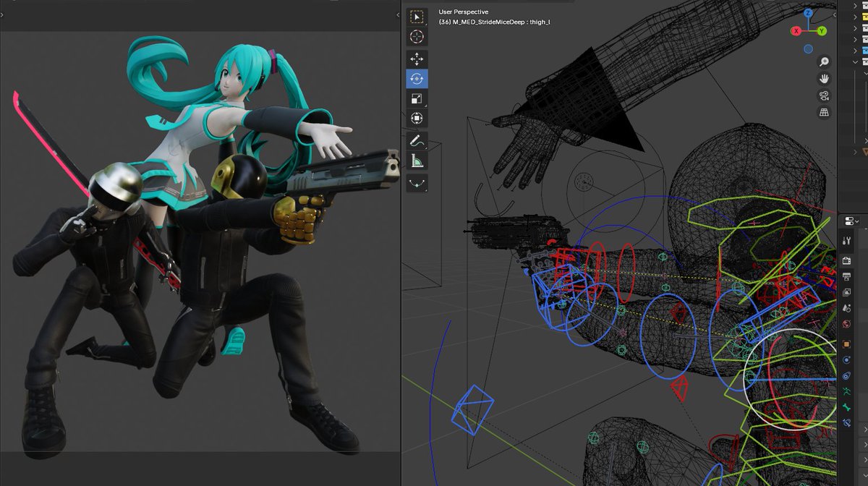Activate the Annotate pencil tool
Screen dimensions: 868x486
click(417, 141)
